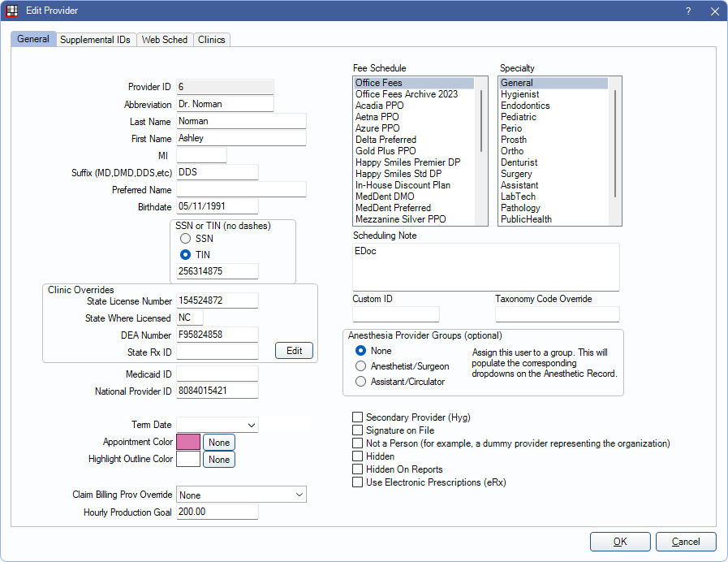Toggle Use Electronic Prescriptions (eRx) checkbox

pyautogui.click(x=357, y=482)
